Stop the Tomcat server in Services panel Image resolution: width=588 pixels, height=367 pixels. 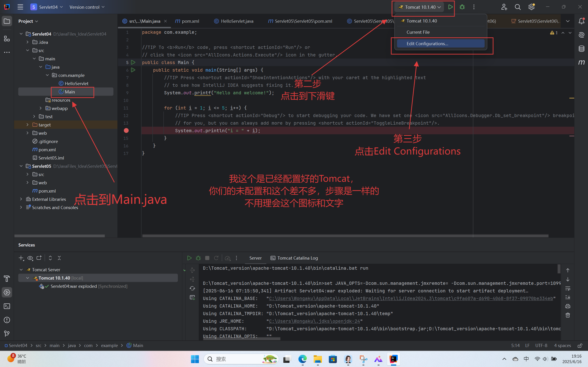[207, 258]
